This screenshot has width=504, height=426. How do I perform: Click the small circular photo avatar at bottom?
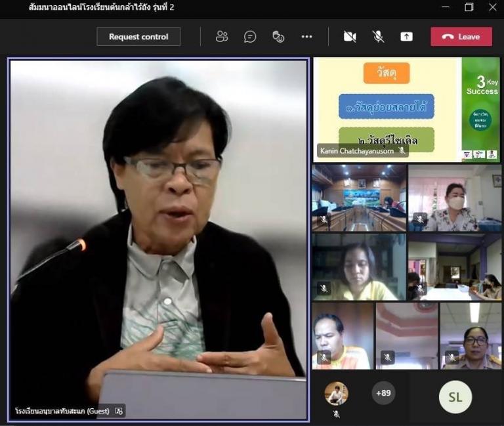click(x=336, y=393)
